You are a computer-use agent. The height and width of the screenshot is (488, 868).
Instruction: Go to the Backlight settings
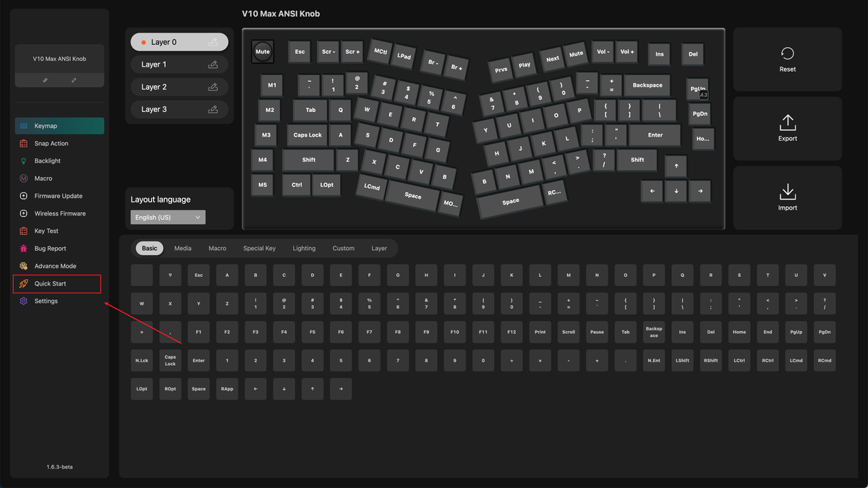point(47,160)
